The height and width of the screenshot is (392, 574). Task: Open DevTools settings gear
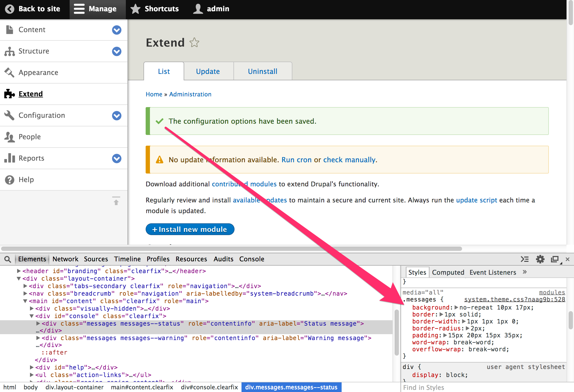point(540,259)
